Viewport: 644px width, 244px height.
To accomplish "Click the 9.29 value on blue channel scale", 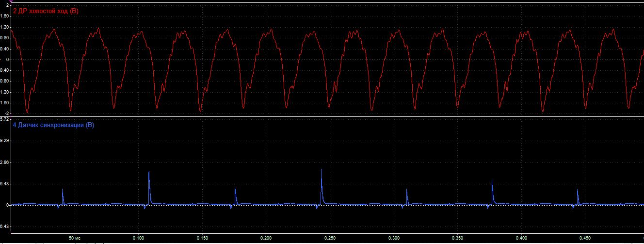I will tap(5, 140).
